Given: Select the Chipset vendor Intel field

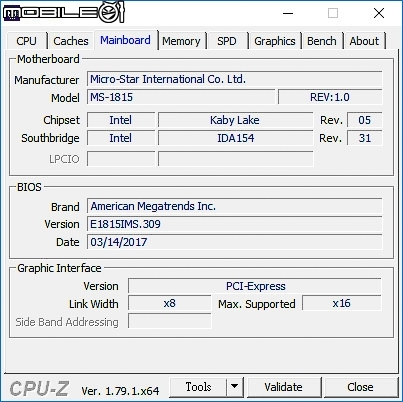Looking at the screenshot, I should (121, 120).
